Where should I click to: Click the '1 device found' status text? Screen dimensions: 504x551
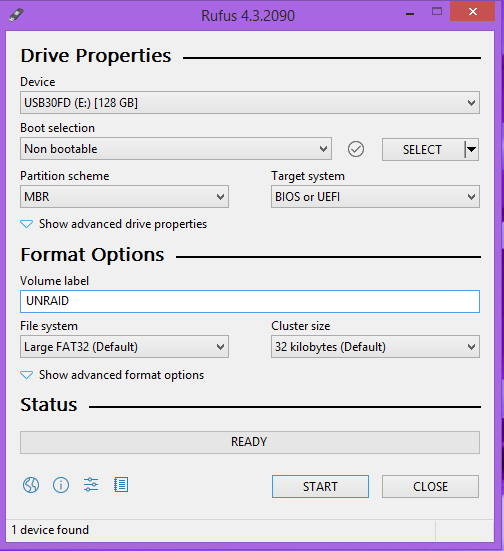pyautogui.click(x=50, y=530)
